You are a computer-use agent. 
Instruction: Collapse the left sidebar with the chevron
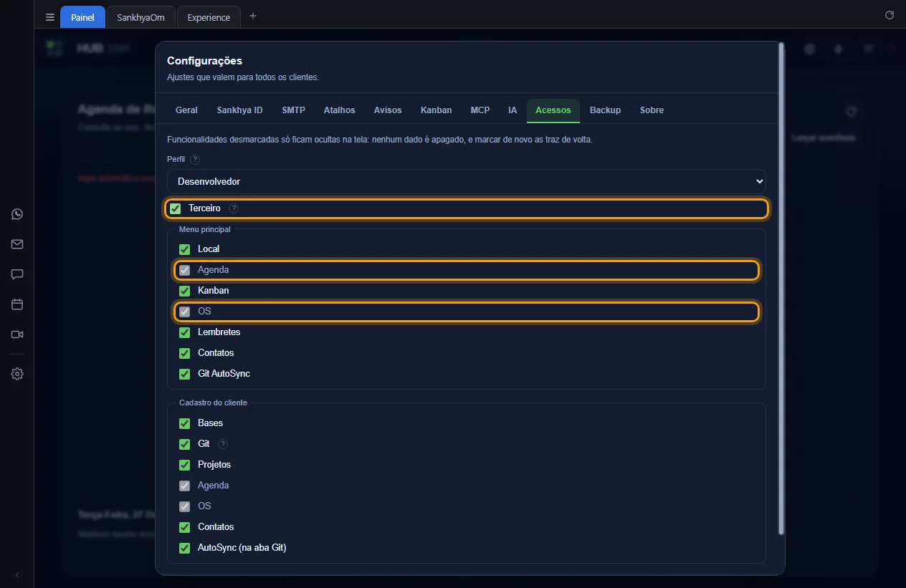point(17,575)
